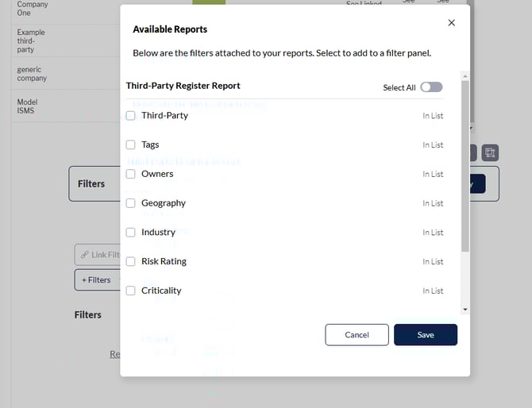
Task: Enable the Owners filter checkbox
Action: coord(131,174)
